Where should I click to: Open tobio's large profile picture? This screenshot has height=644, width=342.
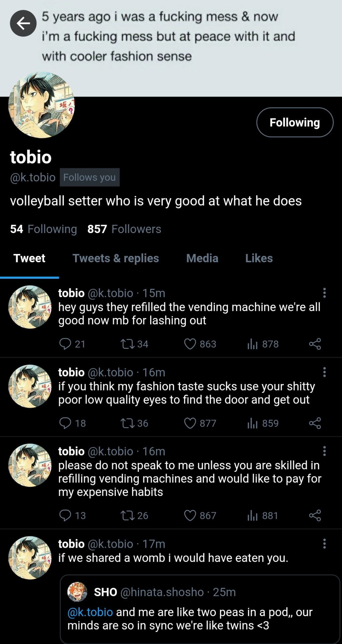pyautogui.click(x=41, y=105)
